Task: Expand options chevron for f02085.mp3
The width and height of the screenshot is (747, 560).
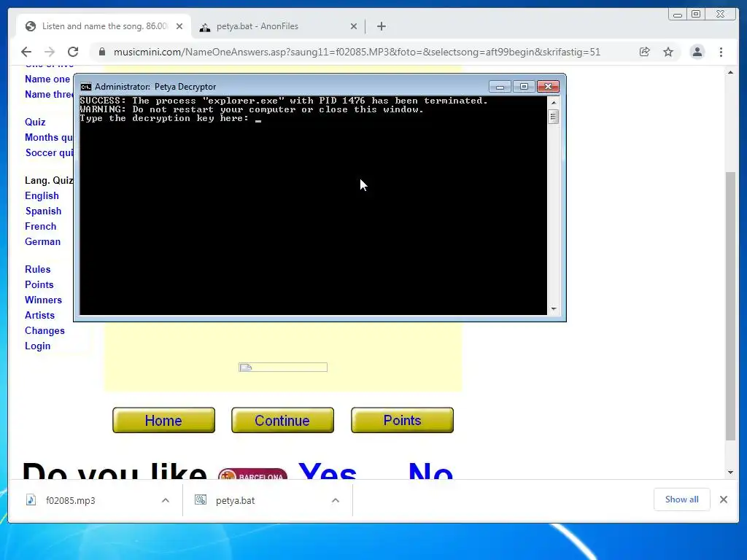Action: (166, 500)
